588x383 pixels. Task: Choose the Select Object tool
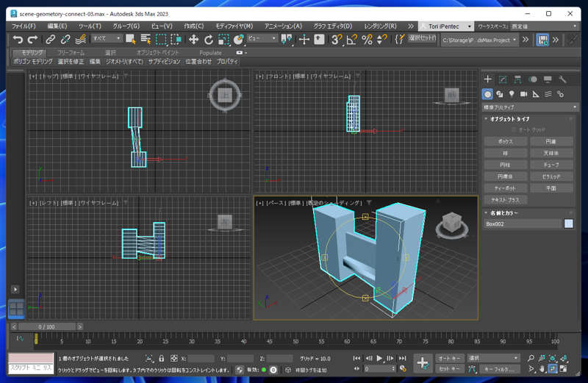(x=131, y=40)
